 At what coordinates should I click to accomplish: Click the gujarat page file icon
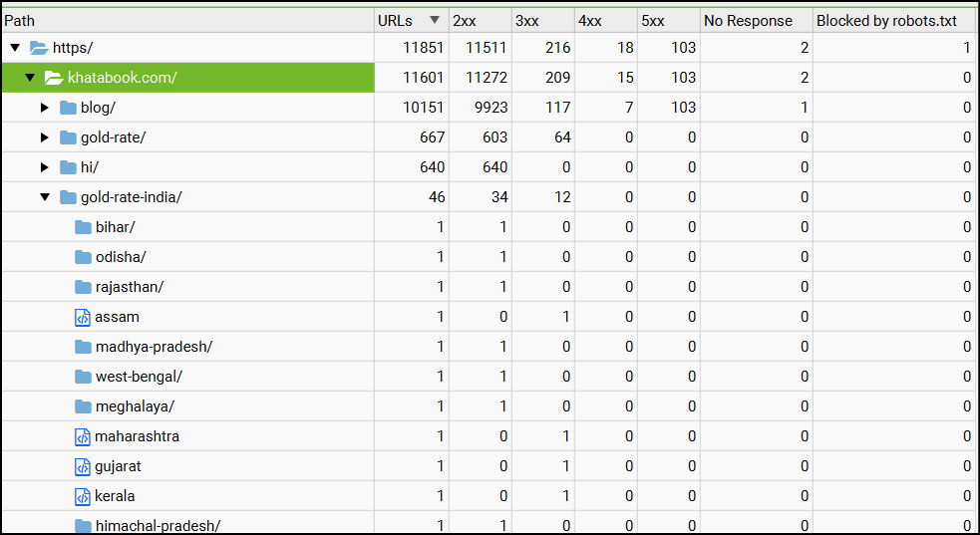(x=83, y=466)
